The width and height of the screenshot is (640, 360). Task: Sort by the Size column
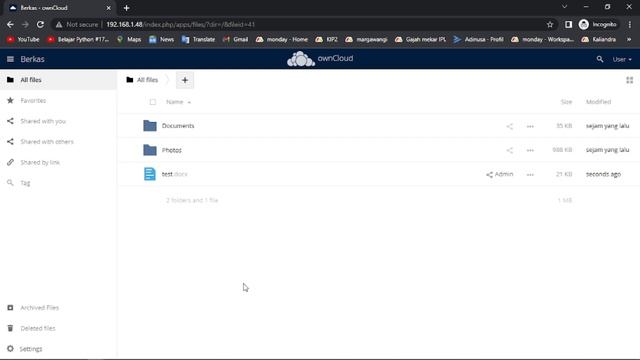point(566,102)
